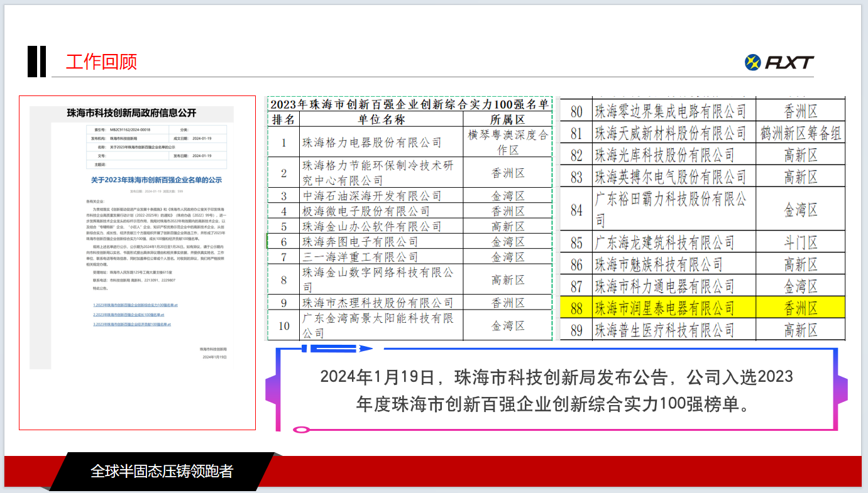Select the 珠海金山办公软件有限公司 cell

(x=382, y=226)
